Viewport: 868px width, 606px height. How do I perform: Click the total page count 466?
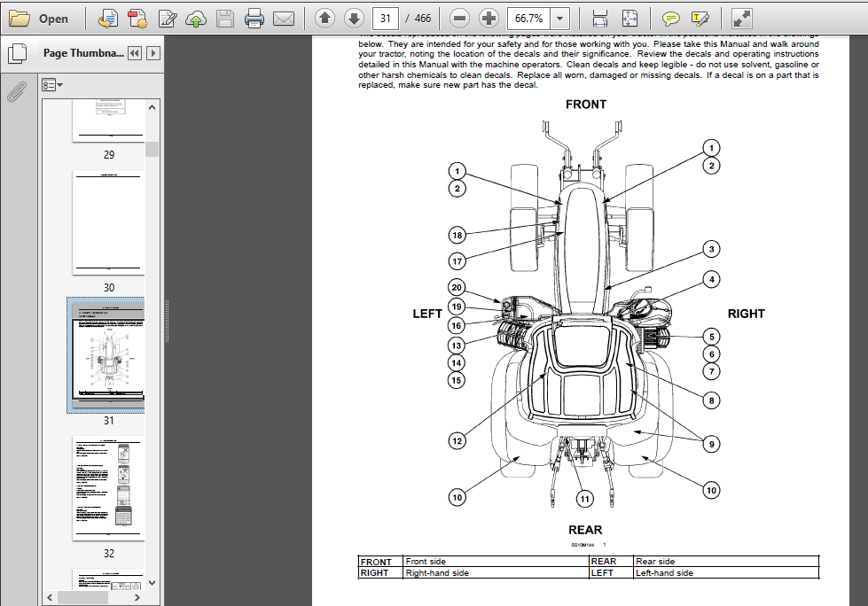tap(423, 19)
